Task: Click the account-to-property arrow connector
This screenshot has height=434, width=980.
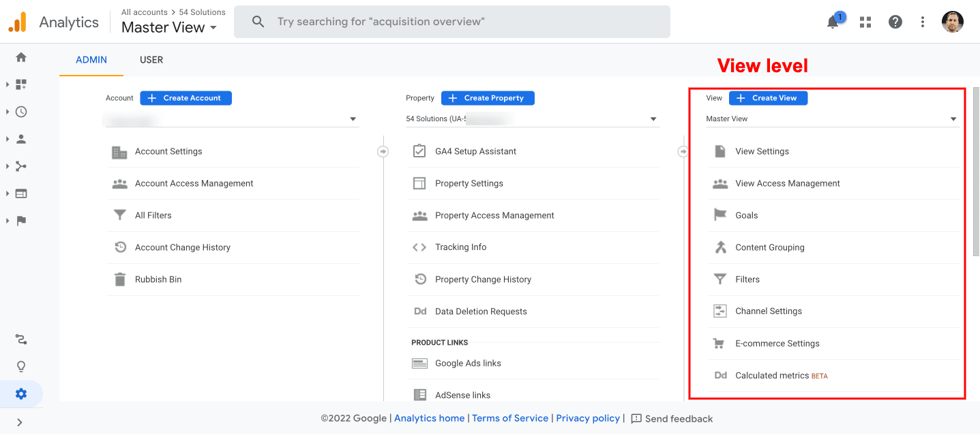Action: click(x=383, y=151)
